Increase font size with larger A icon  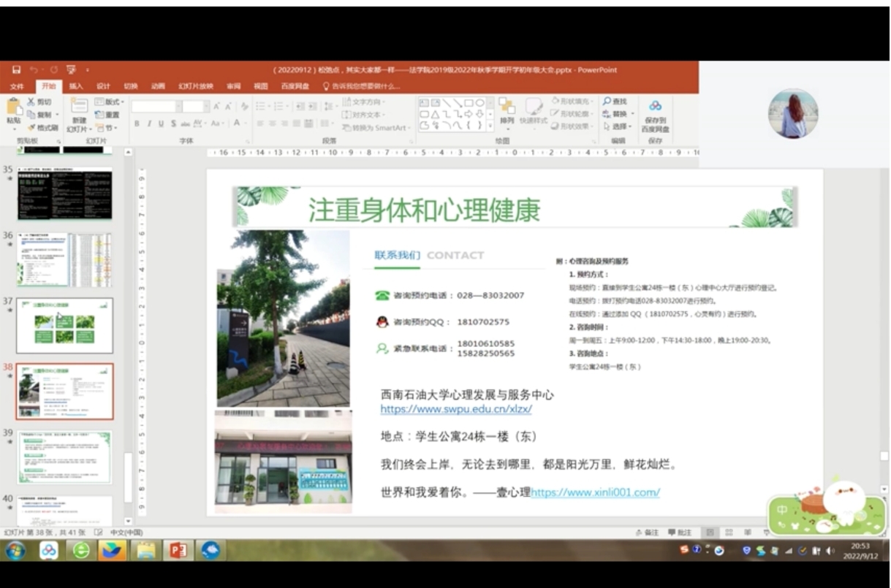click(x=216, y=106)
